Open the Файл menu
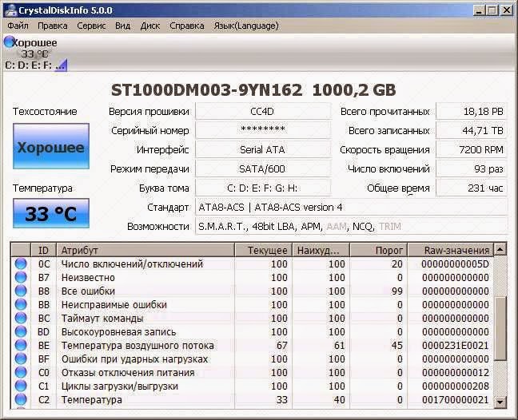Viewport: 518px width, 420px height. tap(18, 26)
